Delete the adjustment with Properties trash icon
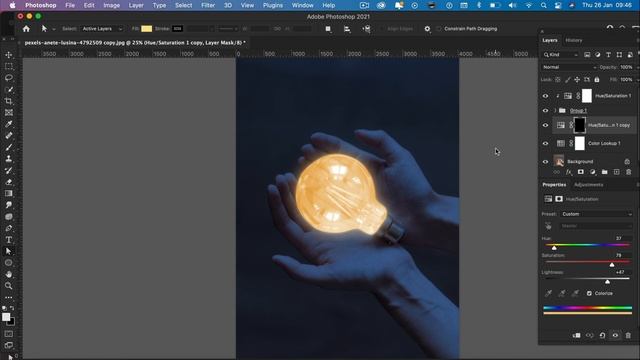 628,336
